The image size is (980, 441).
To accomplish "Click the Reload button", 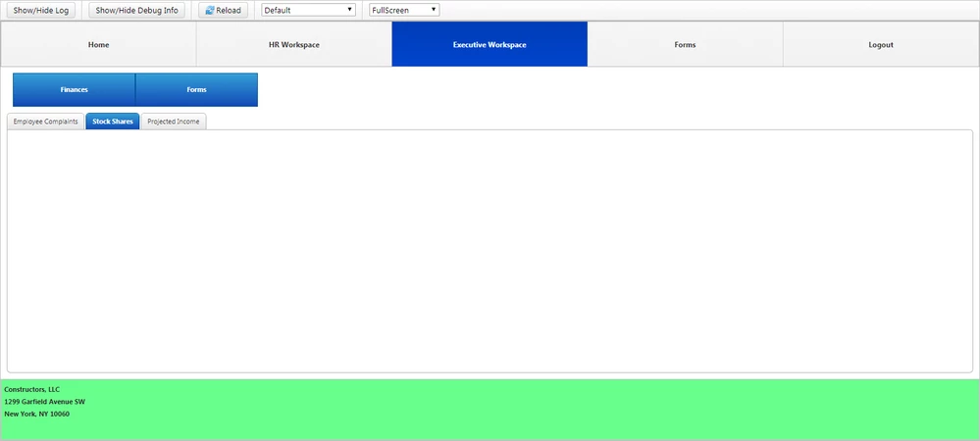I will (223, 10).
